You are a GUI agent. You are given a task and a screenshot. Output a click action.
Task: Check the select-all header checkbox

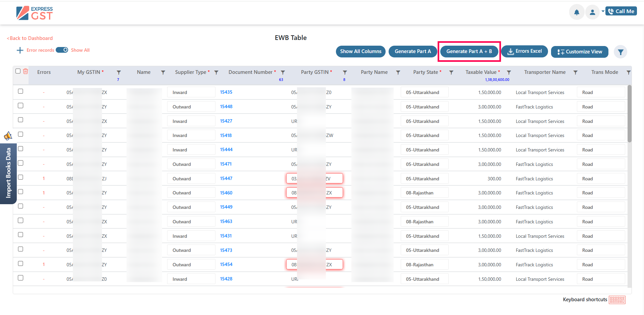click(18, 71)
